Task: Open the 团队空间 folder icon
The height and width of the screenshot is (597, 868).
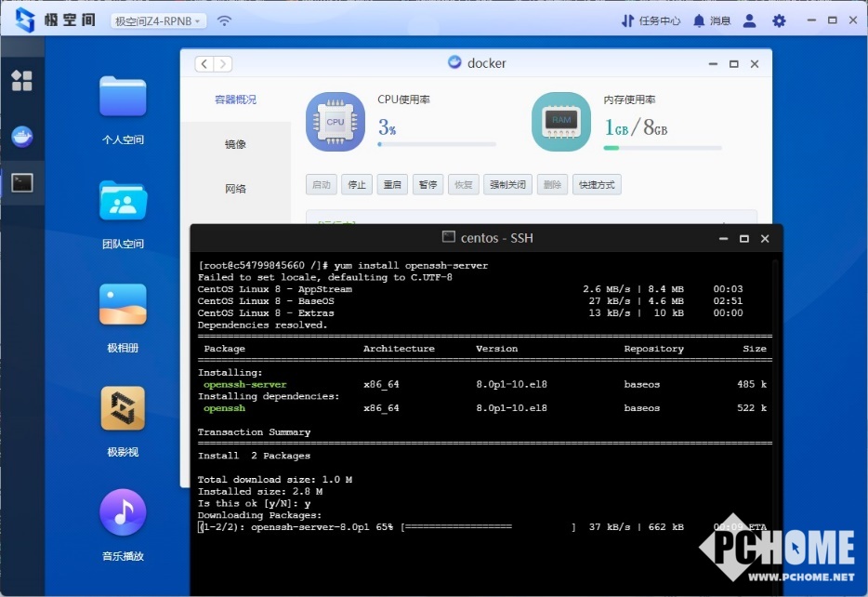Action: pos(123,201)
